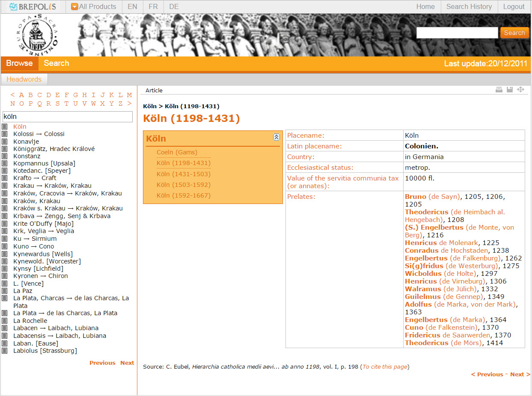The width and height of the screenshot is (532, 396).
Task: Click the expand/move arrows icon
Action: pyautogui.click(x=520, y=90)
